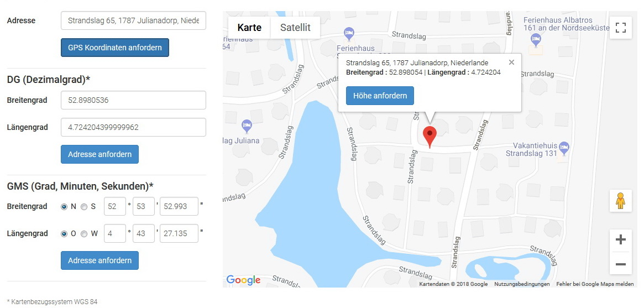Click the Ferienhaus Albatros lodging icon
This screenshot has height=308, width=644.
tap(536, 40)
